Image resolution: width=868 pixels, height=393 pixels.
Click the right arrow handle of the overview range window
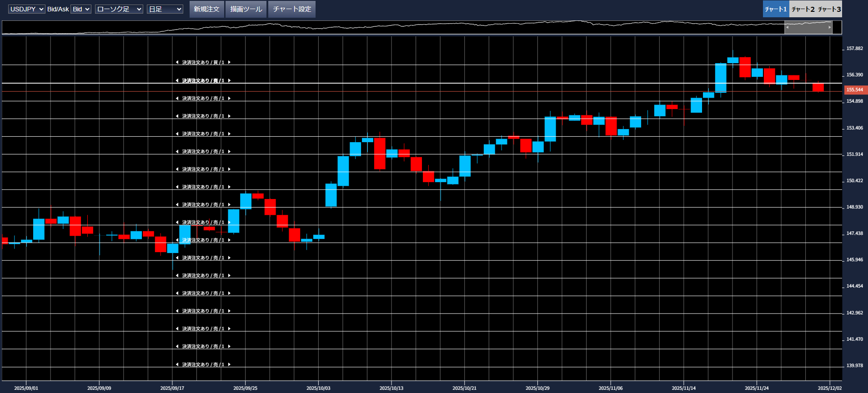click(829, 27)
